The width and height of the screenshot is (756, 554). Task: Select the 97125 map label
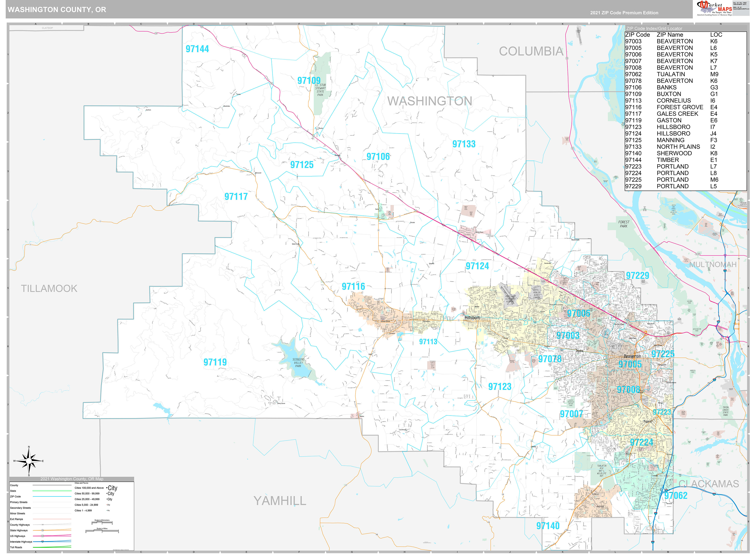pyautogui.click(x=302, y=165)
